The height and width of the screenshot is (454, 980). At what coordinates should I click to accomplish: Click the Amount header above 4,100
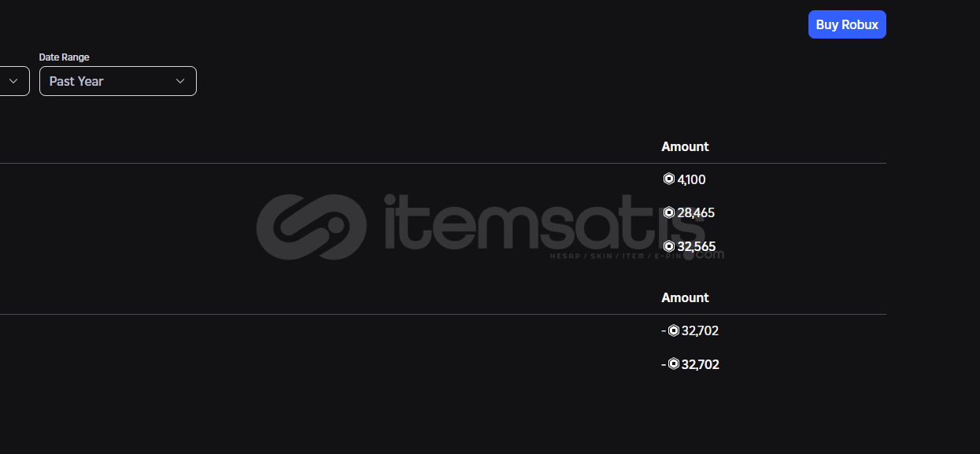(x=685, y=146)
